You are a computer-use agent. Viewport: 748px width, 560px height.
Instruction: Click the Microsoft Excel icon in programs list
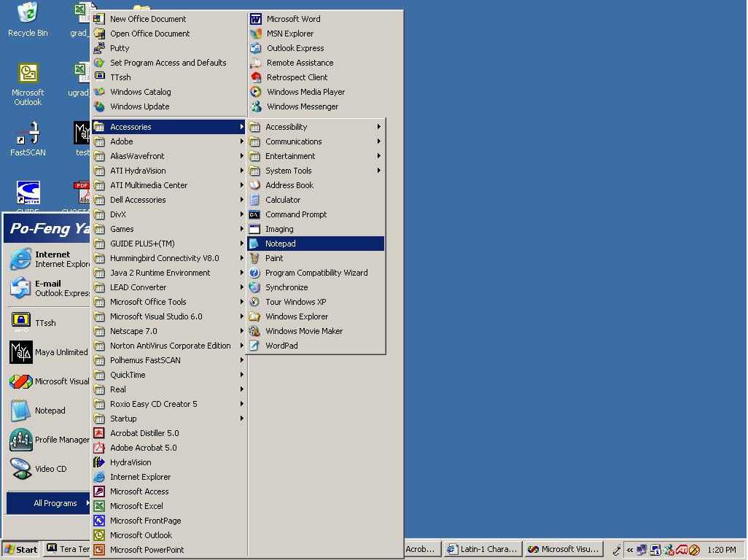(99, 506)
